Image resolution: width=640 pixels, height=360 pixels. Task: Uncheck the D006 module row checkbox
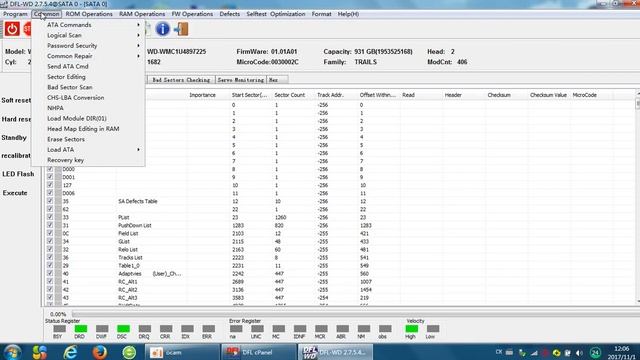click(50, 193)
